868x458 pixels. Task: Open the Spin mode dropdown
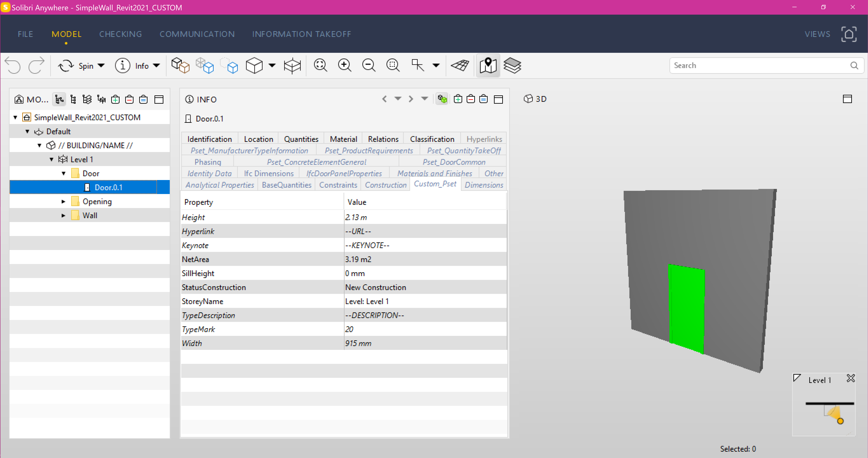click(101, 66)
